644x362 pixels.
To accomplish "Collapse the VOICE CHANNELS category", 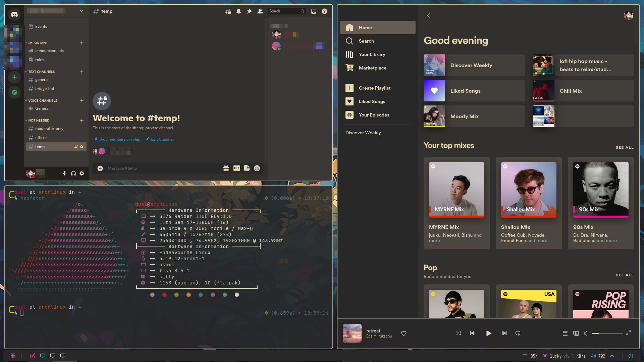I will click(42, 101).
